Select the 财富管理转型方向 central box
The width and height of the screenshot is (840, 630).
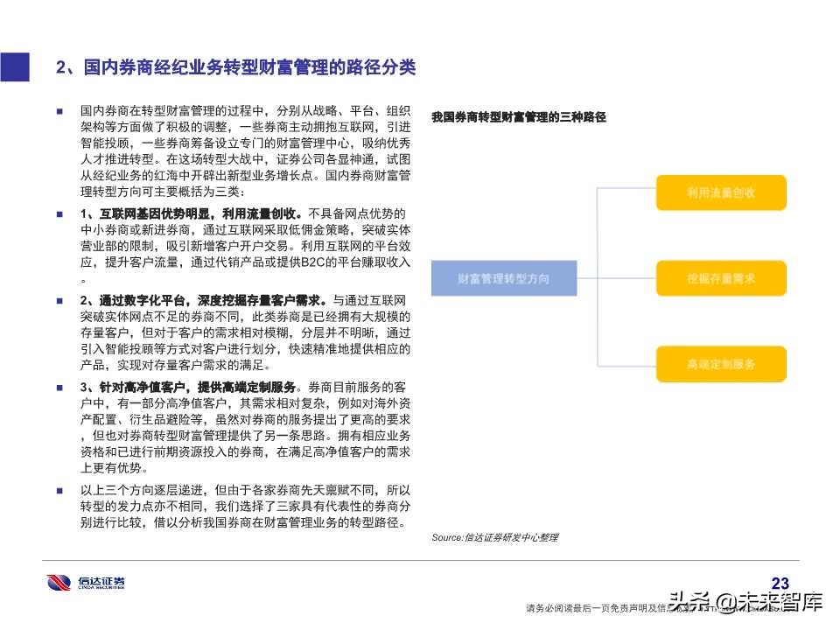pos(503,278)
